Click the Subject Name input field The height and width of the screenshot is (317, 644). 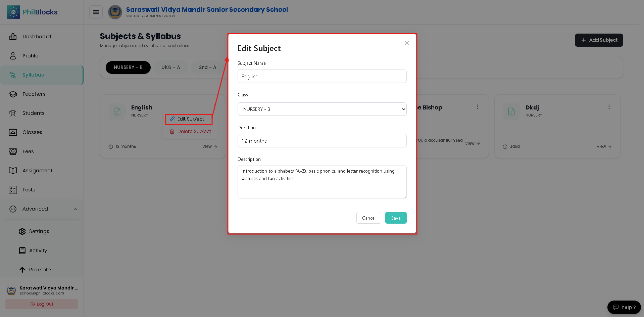(322, 76)
